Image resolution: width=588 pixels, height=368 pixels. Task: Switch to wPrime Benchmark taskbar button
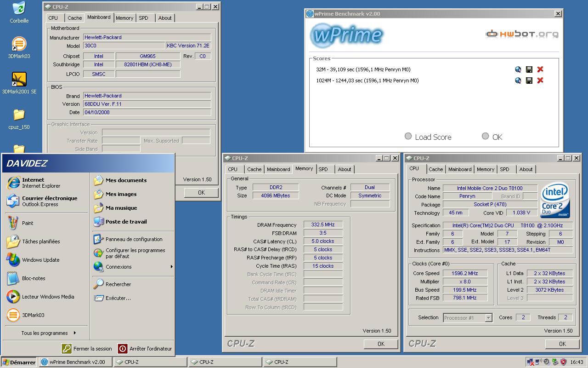click(76, 362)
